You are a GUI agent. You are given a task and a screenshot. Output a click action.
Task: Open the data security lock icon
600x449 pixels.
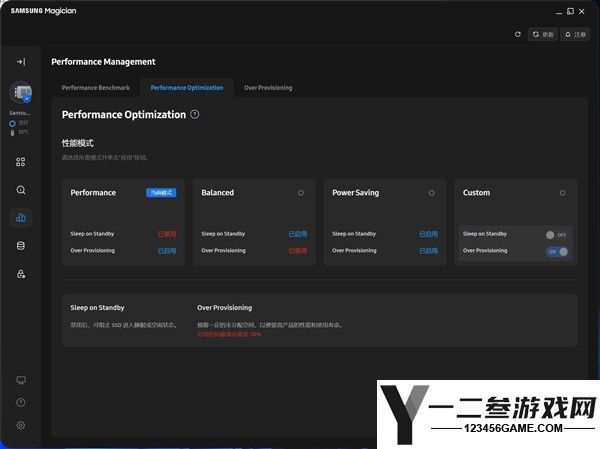pos(21,274)
